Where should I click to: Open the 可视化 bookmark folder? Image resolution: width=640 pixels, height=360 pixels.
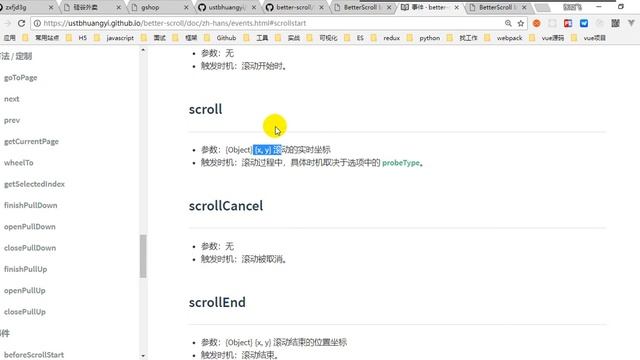tap(324, 38)
